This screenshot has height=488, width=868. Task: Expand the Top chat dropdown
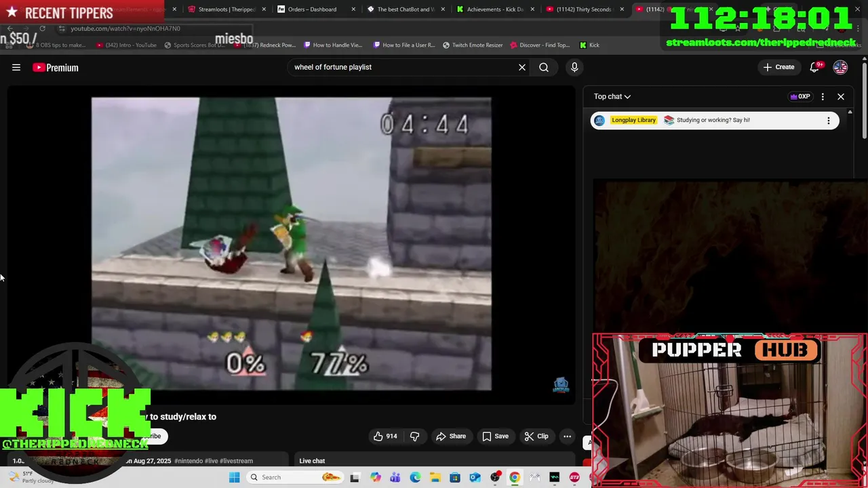click(x=612, y=96)
